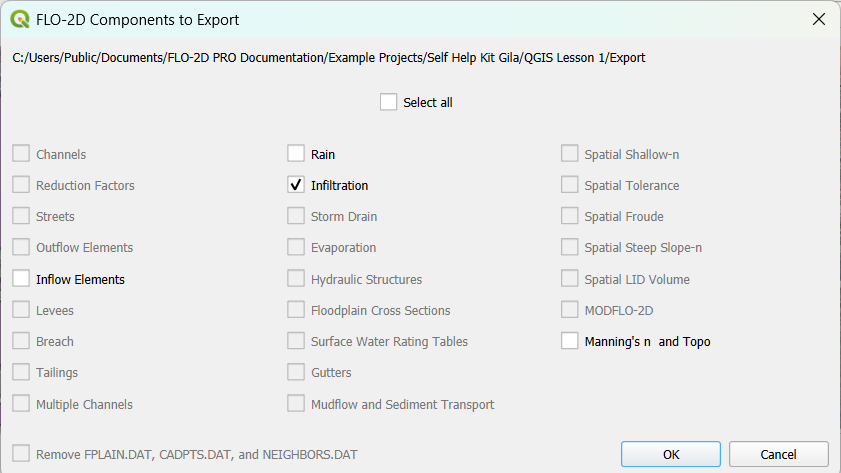The height and width of the screenshot is (473, 841).
Task: Click the Cancel button
Action: (x=778, y=454)
